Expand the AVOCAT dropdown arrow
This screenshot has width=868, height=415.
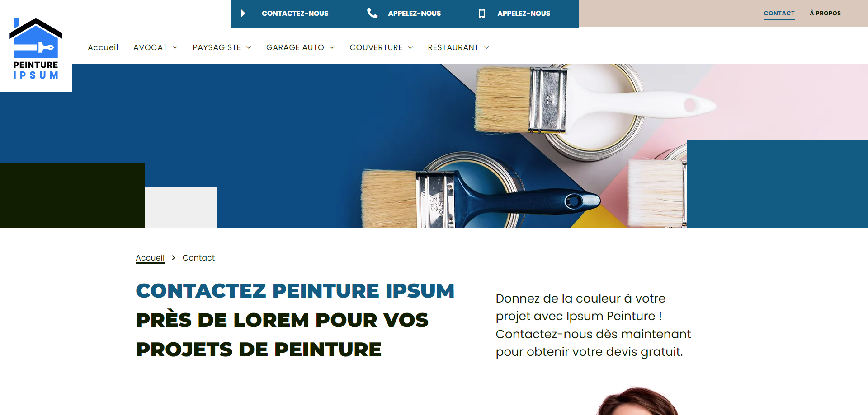click(x=175, y=47)
